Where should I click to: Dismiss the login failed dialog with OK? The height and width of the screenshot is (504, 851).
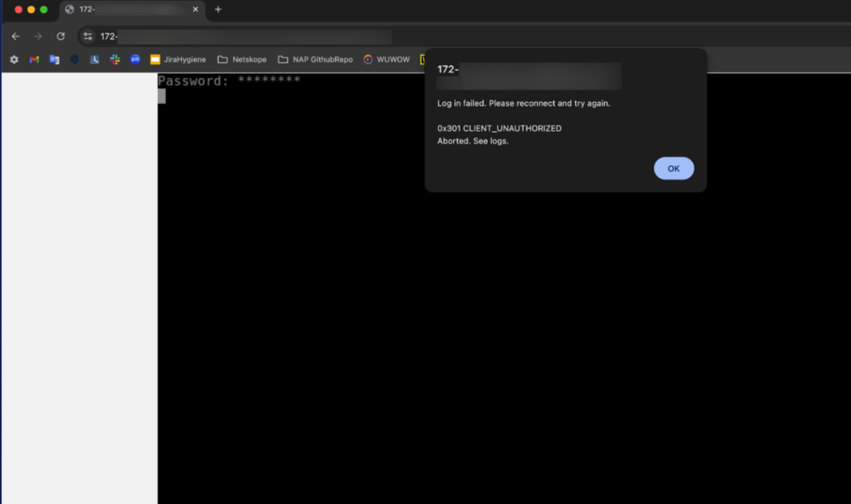pyautogui.click(x=673, y=168)
